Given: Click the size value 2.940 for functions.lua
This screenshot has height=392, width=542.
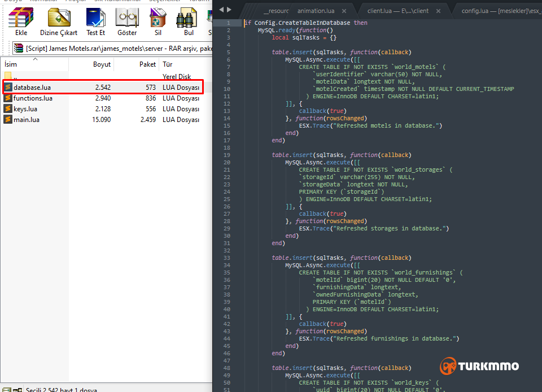Looking at the screenshot, I should tap(103, 98).
